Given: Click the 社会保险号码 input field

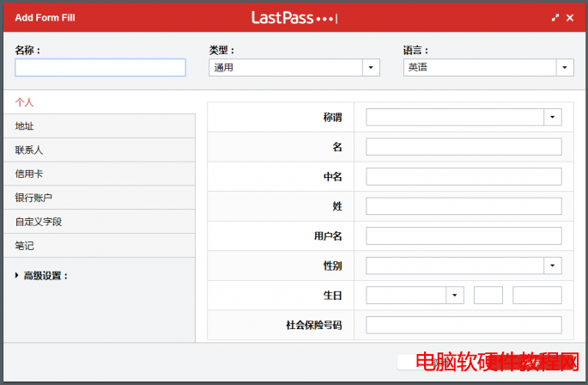Looking at the screenshot, I should [464, 325].
